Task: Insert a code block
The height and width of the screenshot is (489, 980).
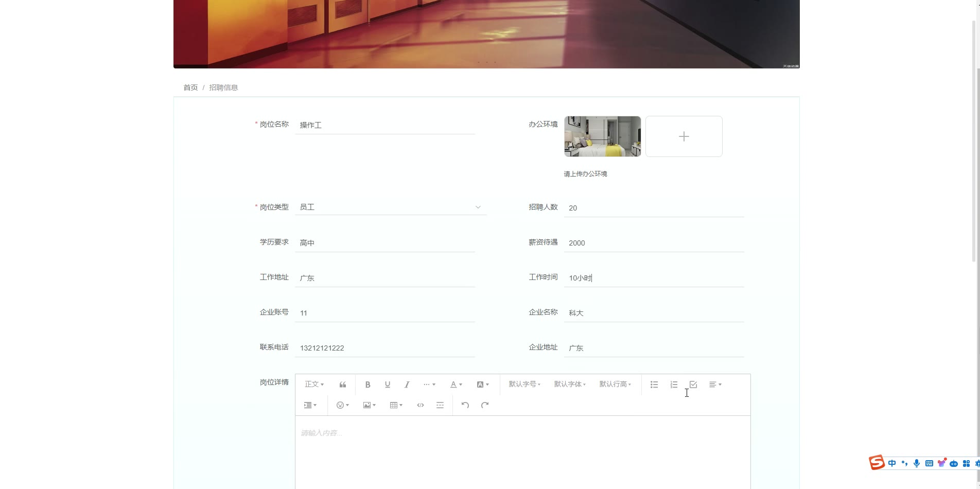Action: click(421, 405)
